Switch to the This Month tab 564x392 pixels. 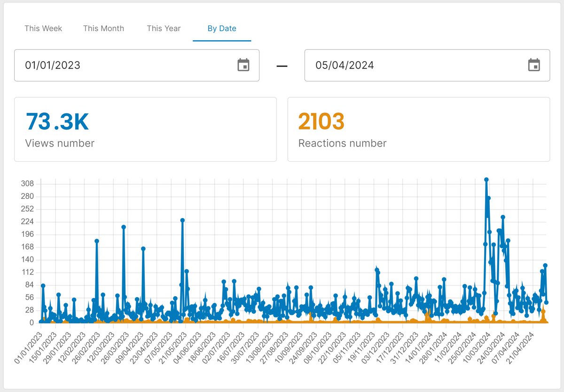point(103,28)
